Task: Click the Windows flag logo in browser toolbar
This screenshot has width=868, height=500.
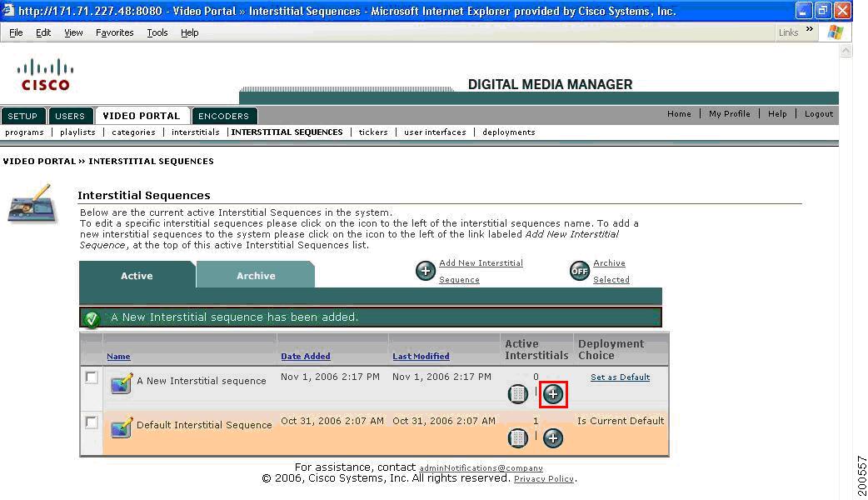Action: (x=835, y=32)
